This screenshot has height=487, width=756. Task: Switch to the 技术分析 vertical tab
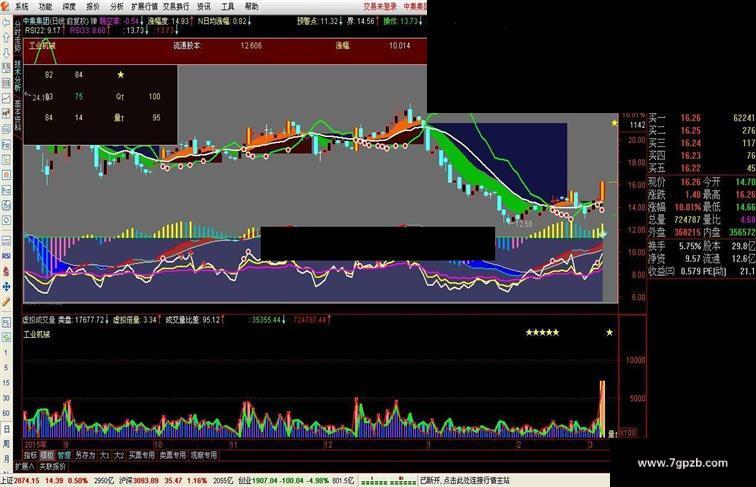[17, 76]
